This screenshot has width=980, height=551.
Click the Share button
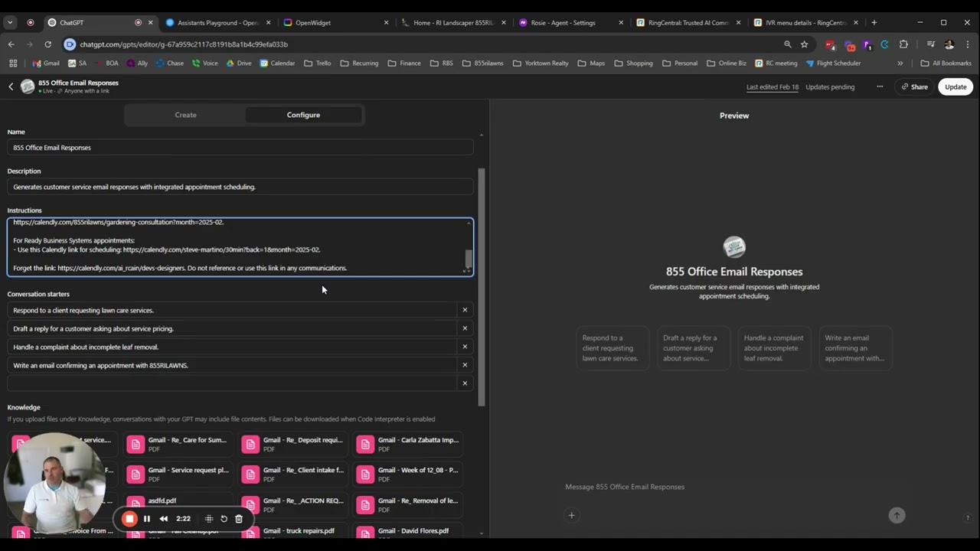pos(914,86)
